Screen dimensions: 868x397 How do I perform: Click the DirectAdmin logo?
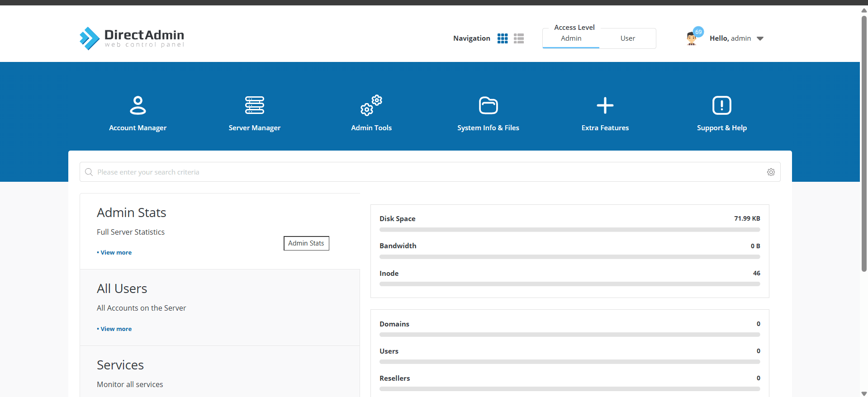132,38
